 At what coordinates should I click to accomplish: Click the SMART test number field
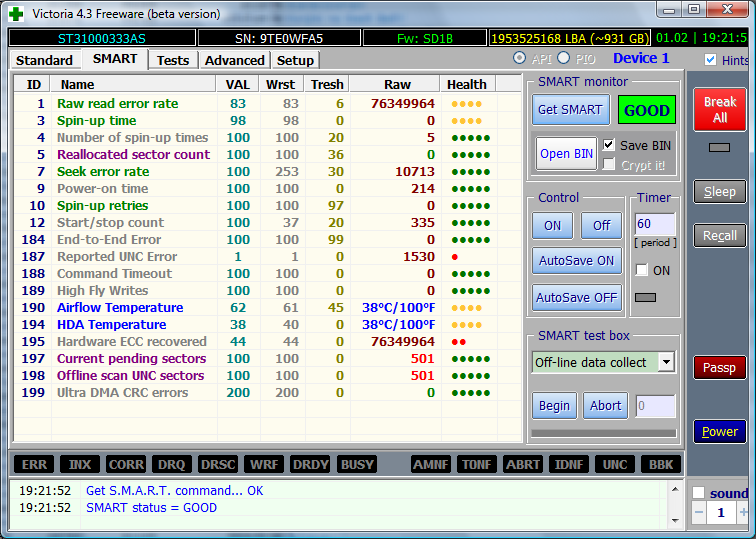[x=655, y=406]
